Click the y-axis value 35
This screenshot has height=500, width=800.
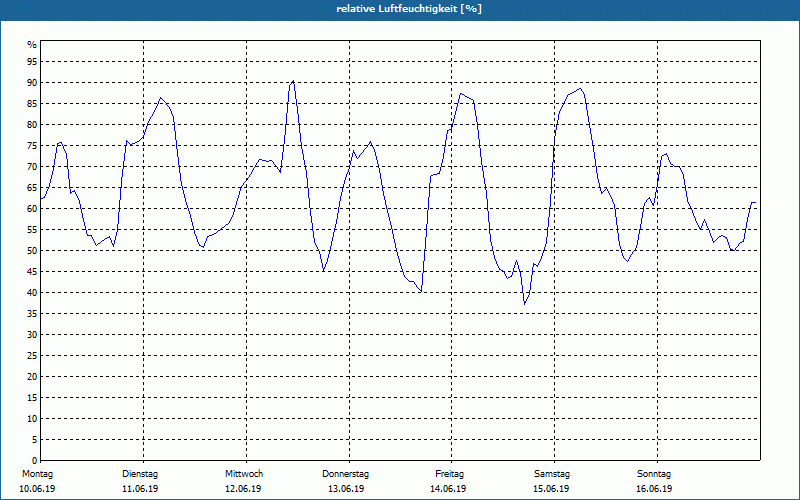pyautogui.click(x=32, y=314)
